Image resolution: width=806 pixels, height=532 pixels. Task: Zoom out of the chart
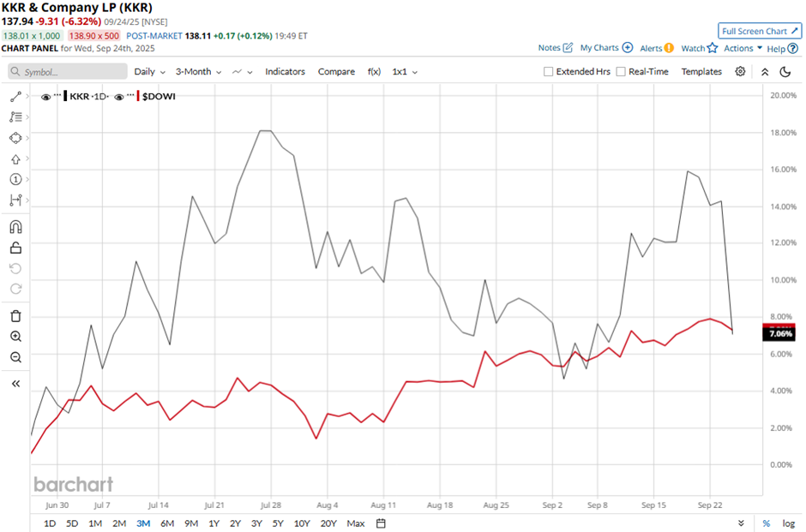point(15,357)
